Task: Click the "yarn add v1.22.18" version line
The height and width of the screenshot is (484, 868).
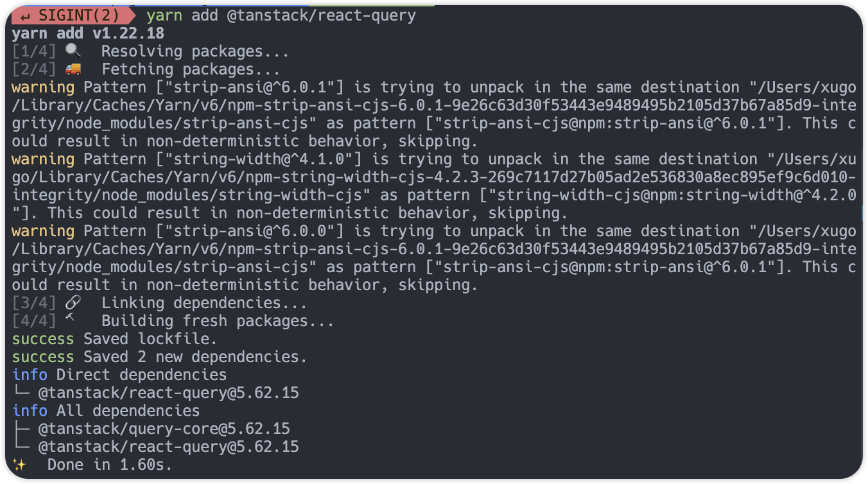Action: [88, 33]
